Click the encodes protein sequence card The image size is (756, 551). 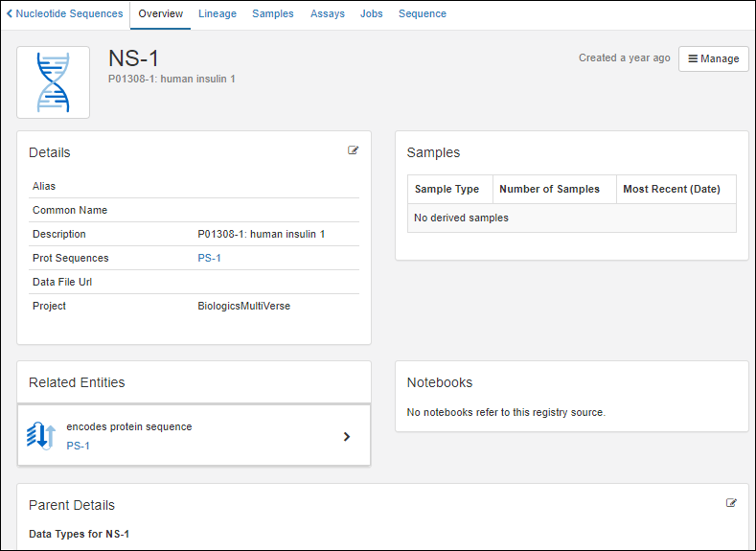pos(194,436)
